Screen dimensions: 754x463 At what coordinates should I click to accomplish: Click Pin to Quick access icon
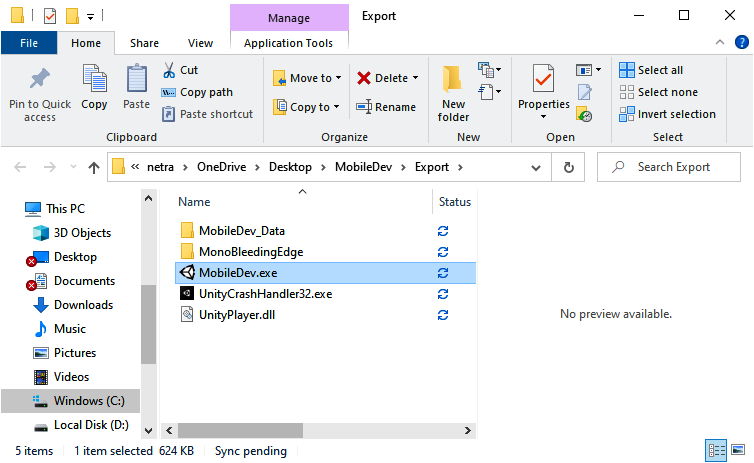point(39,79)
